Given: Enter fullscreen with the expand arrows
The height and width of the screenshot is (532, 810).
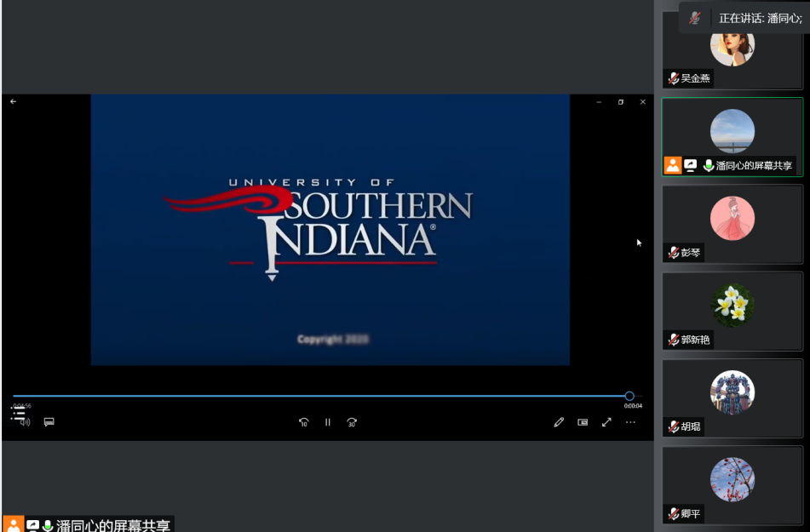Looking at the screenshot, I should (606, 422).
